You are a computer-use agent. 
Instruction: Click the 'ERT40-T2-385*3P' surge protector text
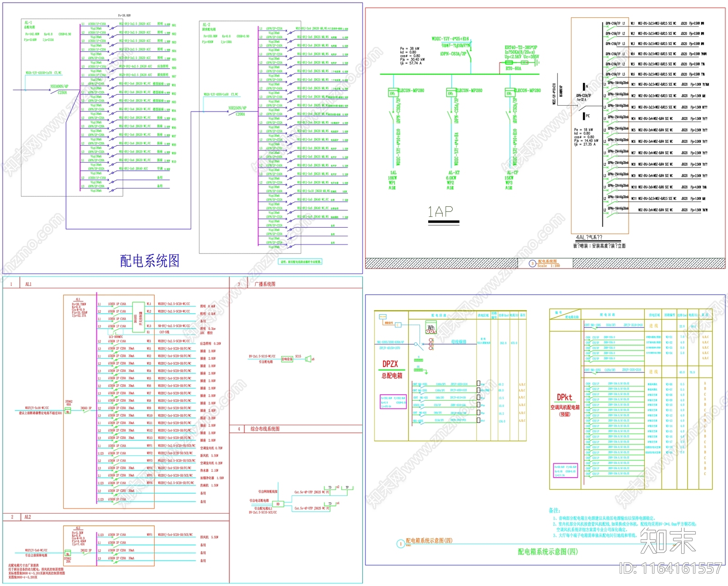(x=521, y=47)
